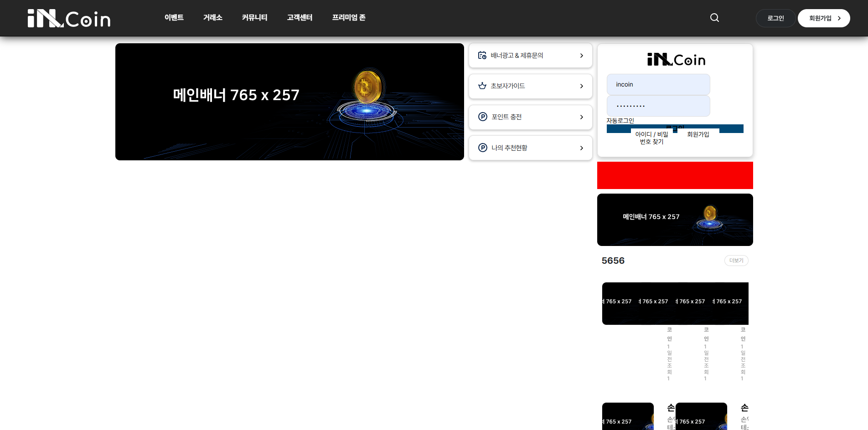Click the arrow icon inside the header 회원가입 button
868x430 pixels.
(839, 18)
